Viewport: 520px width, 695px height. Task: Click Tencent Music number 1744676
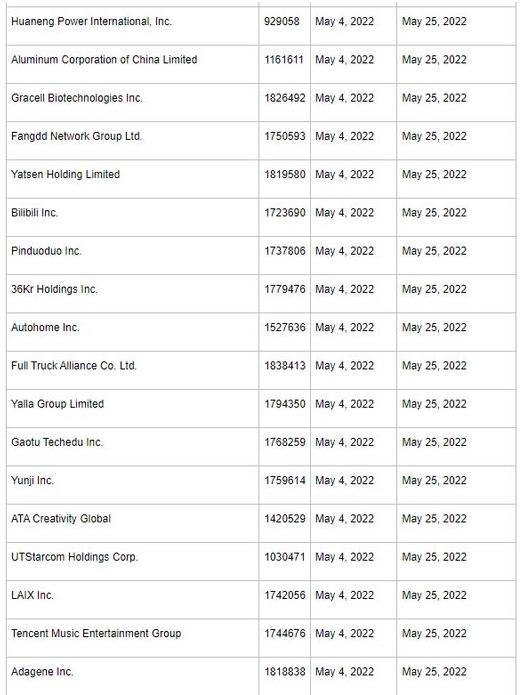(x=285, y=633)
